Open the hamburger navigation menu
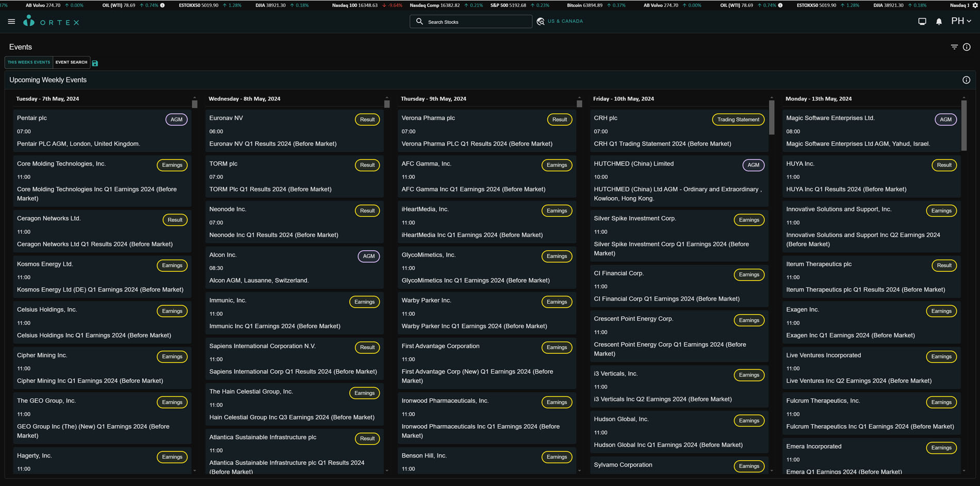980x486 pixels. pos(11,22)
